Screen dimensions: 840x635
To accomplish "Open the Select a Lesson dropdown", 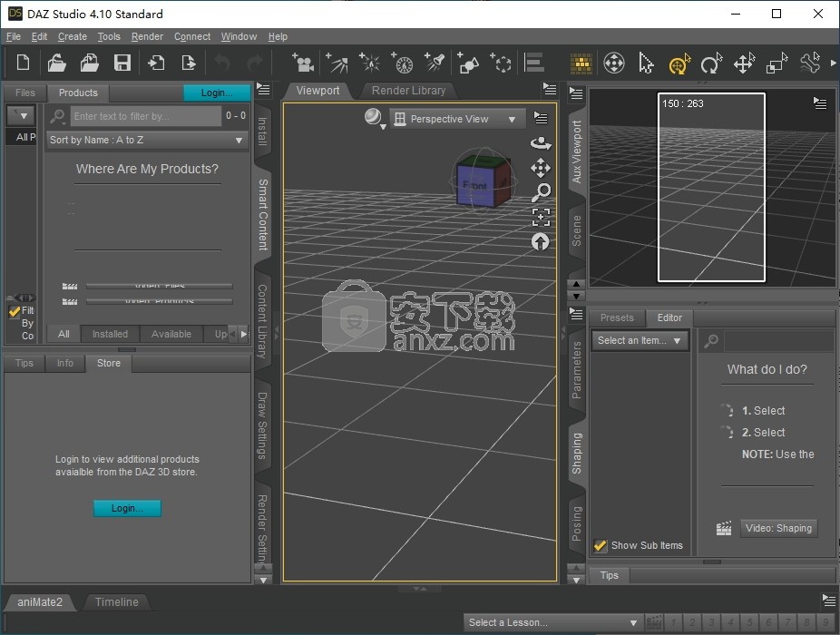I will [x=552, y=622].
